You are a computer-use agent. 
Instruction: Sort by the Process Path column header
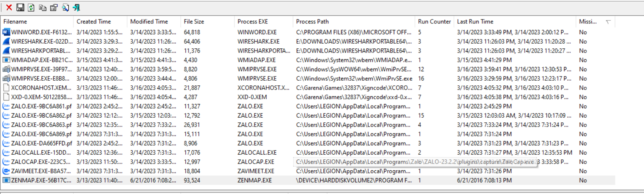coord(354,22)
